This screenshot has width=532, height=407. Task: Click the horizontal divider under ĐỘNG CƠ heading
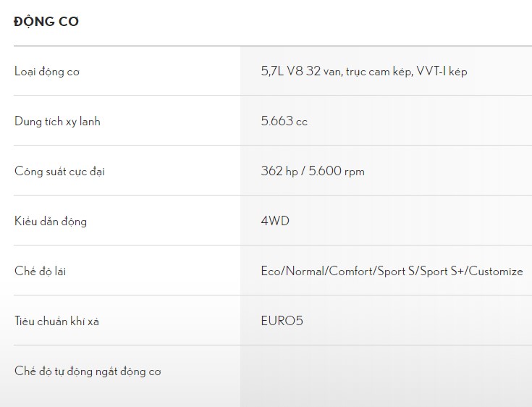click(x=273, y=46)
